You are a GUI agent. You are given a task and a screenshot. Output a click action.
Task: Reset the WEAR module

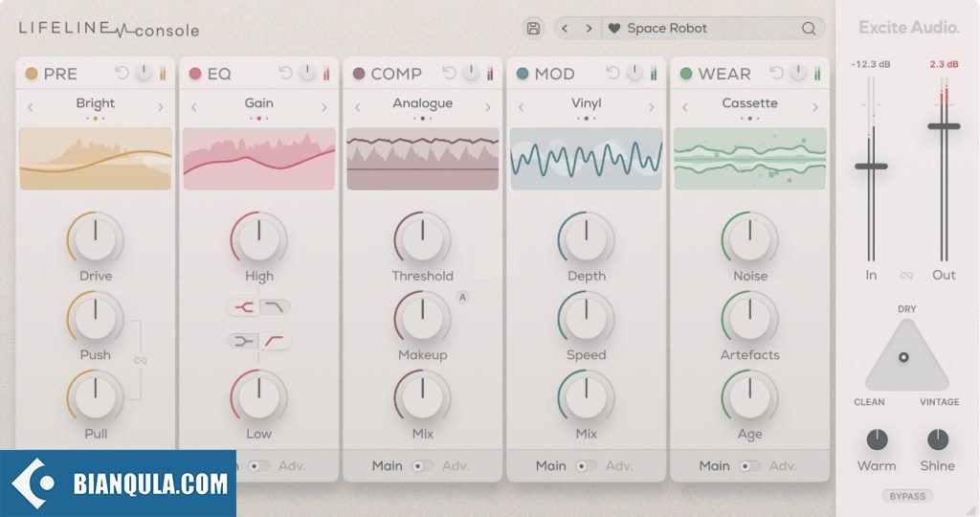(777, 73)
